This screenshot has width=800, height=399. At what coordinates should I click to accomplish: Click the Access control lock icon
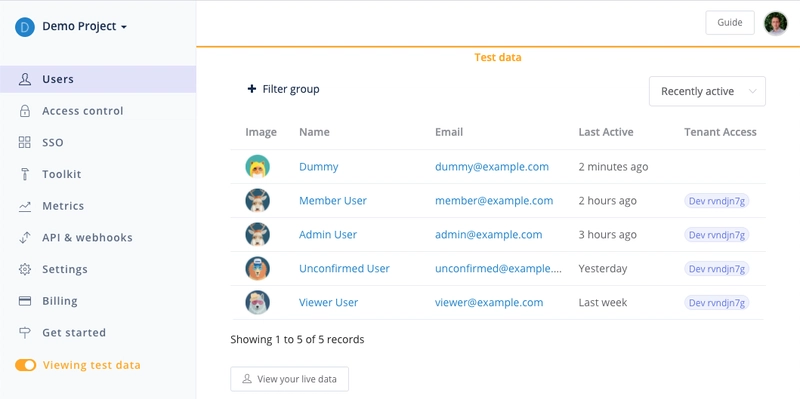click(x=24, y=111)
